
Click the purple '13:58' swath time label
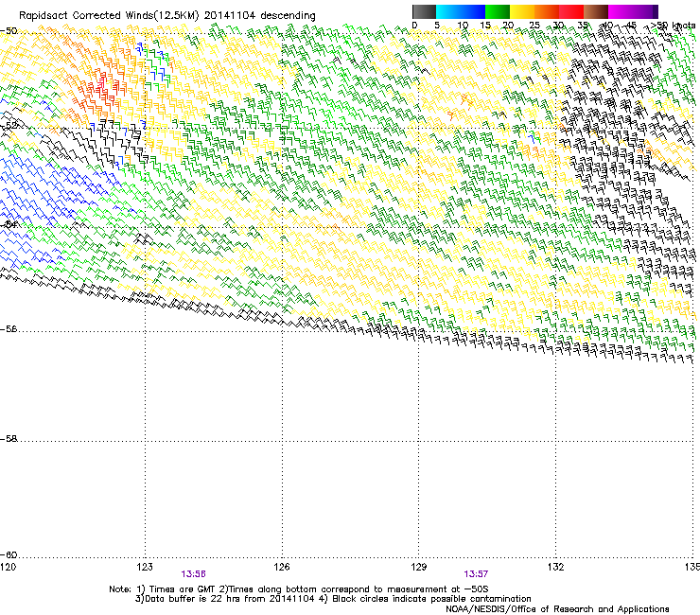pos(193,574)
